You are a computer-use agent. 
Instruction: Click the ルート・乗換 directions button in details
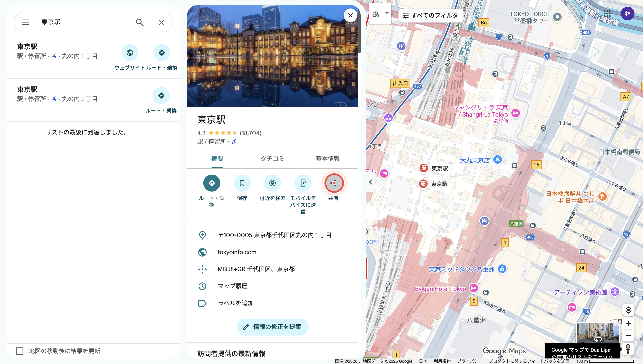(212, 183)
